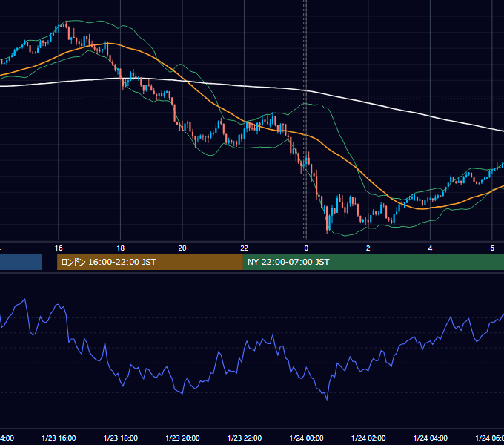Click the 1/23 22:00 time label

click(245, 438)
